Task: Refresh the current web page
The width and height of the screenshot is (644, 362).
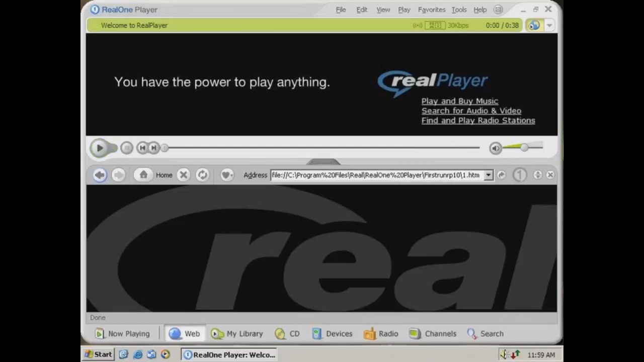Action: pyautogui.click(x=202, y=175)
